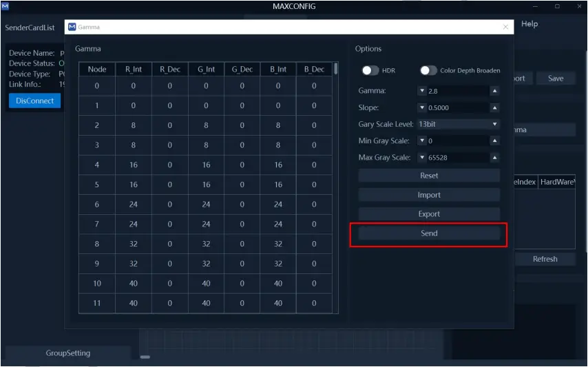This screenshot has height=367, width=588.
Task: Select G_Dec cell of node 3
Action: 242,145
